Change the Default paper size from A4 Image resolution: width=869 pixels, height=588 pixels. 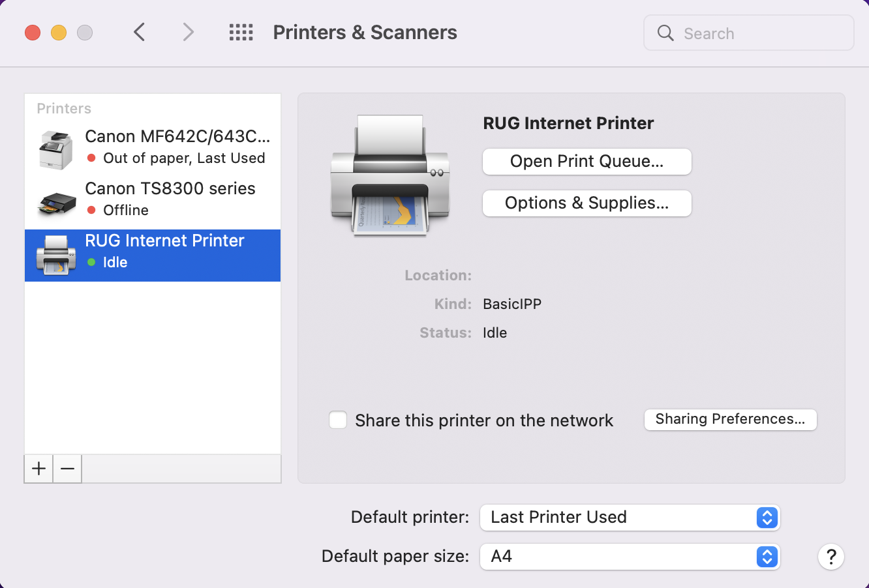click(630, 557)
